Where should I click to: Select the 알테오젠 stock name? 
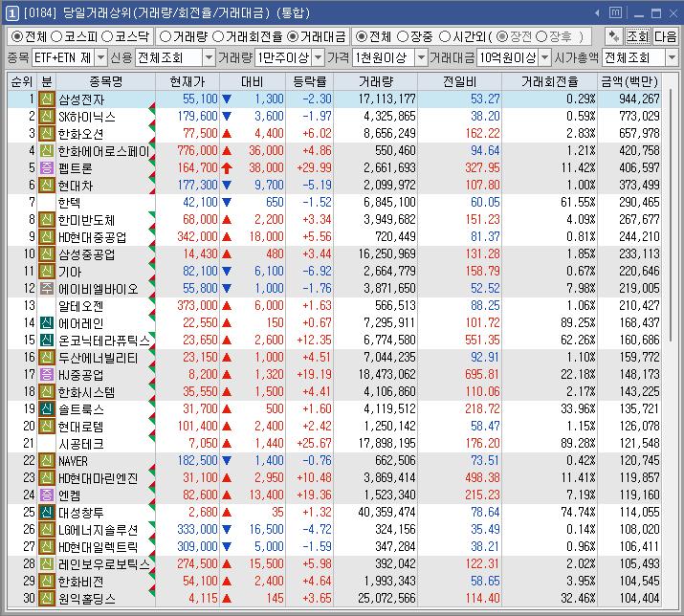tap(80, 306)
